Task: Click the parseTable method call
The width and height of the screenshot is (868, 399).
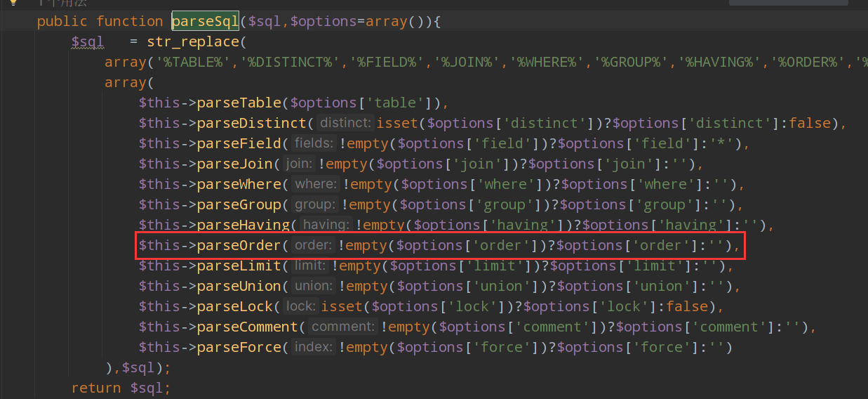Action: [x=239, y=103]
